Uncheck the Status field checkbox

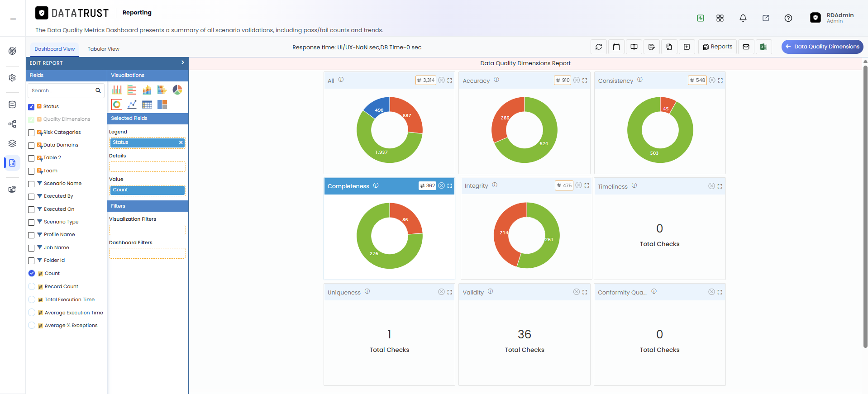[31, 107]
